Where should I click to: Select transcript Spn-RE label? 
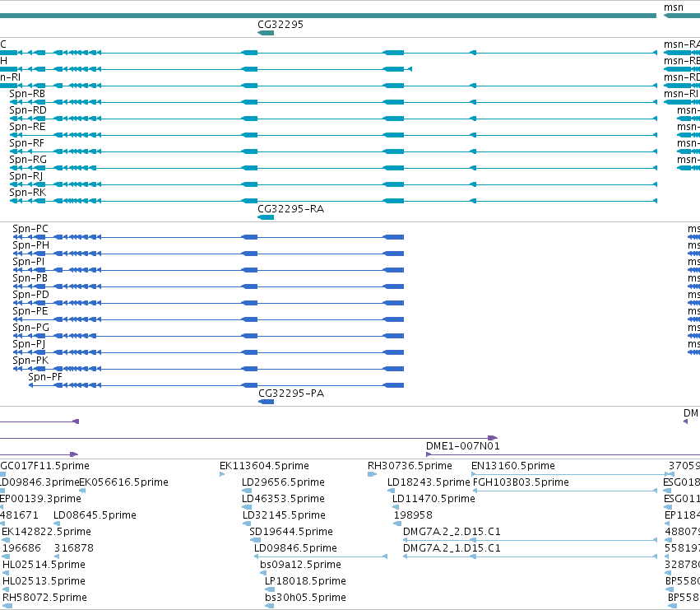point(27,127)
